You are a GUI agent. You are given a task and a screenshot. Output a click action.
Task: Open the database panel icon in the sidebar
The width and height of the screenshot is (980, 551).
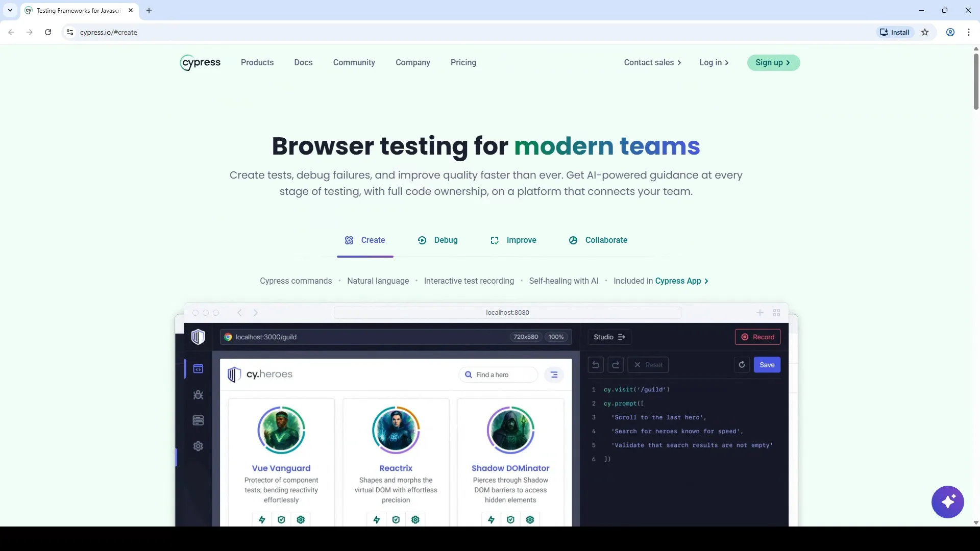point(198,420)
